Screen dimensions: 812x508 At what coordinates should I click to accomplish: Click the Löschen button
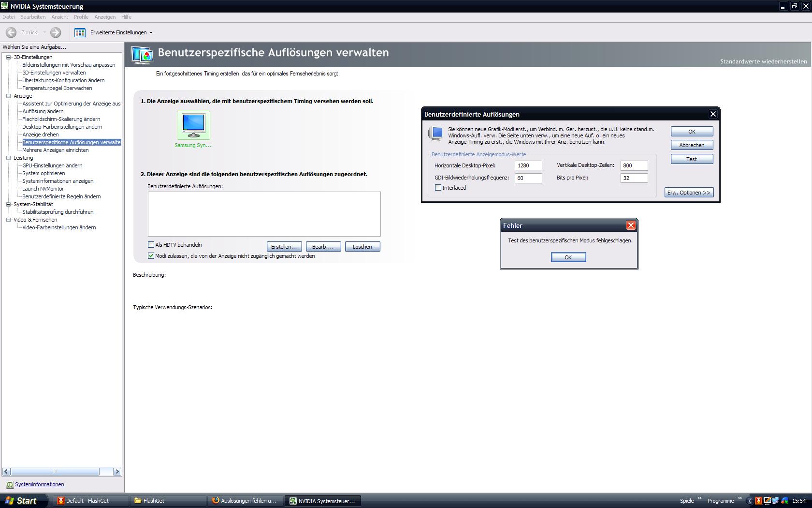pyautogui.click(x=362, y=247)
